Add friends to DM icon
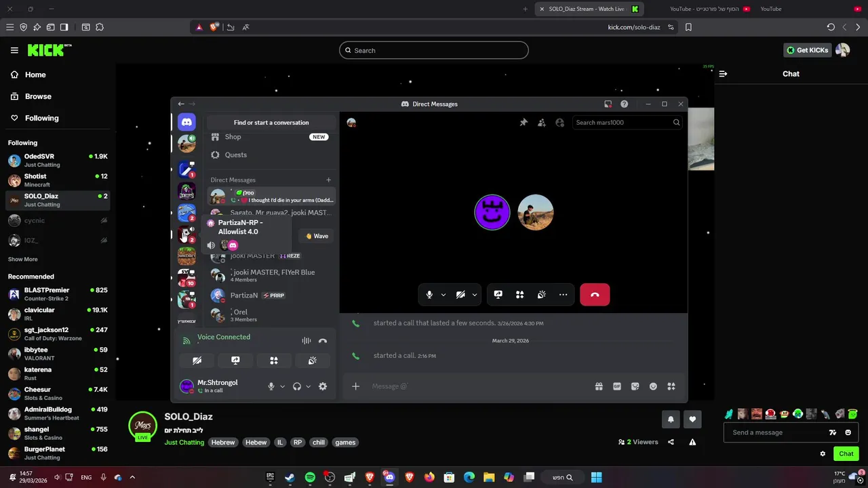868x488 pixels. (542, 123)
